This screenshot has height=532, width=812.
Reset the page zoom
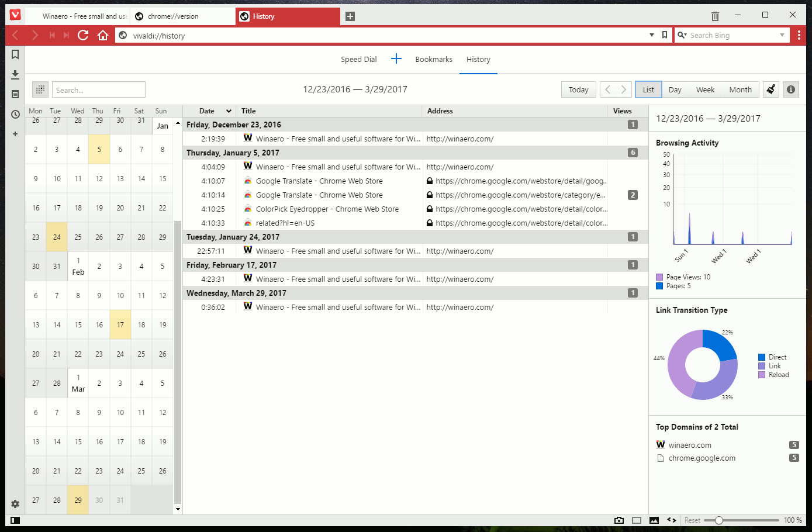click(x=692, y=520)
